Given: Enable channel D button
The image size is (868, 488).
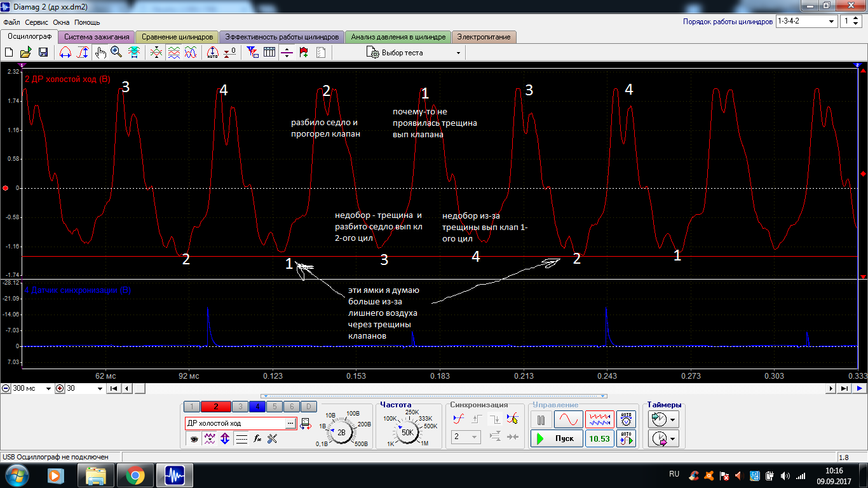Looking at the screenshot, I should pyautogui.click(x=308, y=407).
